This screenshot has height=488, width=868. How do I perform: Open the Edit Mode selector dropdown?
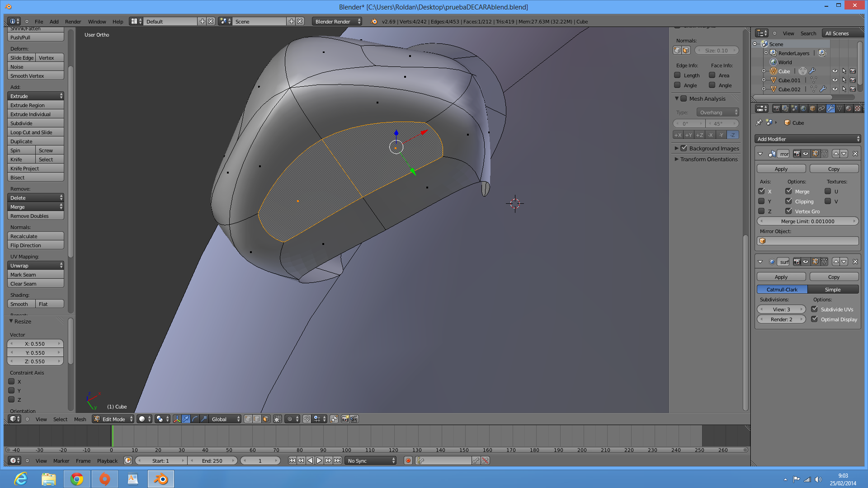(x=113, y=419)
